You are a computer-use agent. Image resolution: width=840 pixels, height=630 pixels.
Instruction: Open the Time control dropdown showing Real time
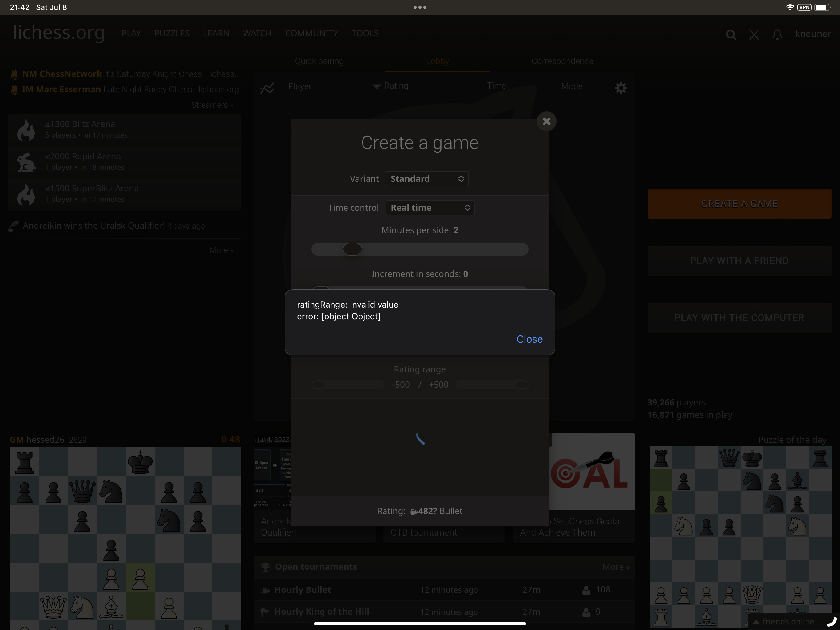click(x=430, y=207)
